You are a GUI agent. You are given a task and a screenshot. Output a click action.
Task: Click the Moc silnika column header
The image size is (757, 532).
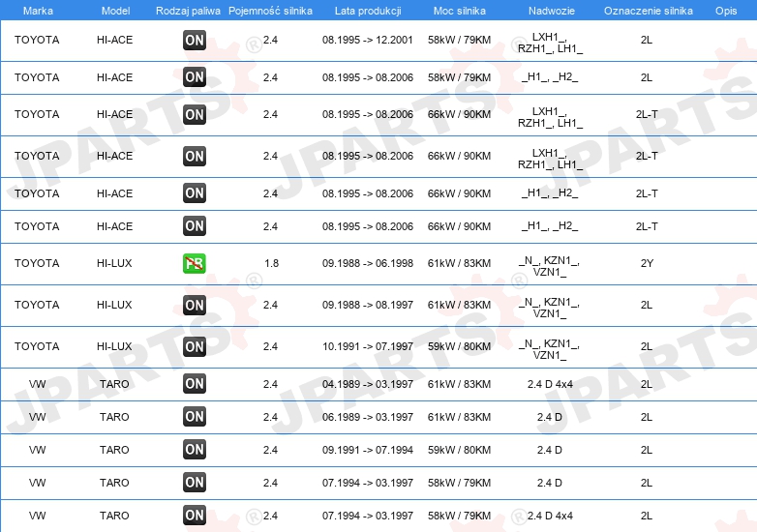coord(459,10)
